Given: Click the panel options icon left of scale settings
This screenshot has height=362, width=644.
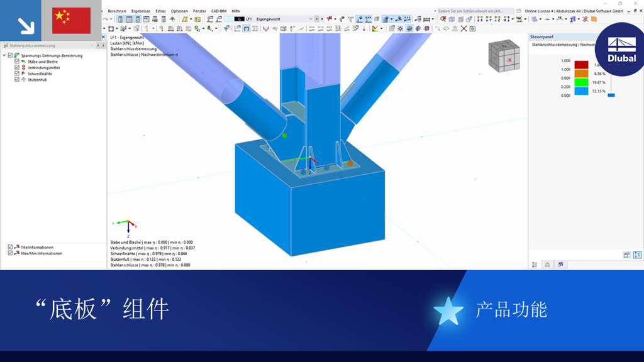Looking at the screenshot, I should tap(627, 255).
